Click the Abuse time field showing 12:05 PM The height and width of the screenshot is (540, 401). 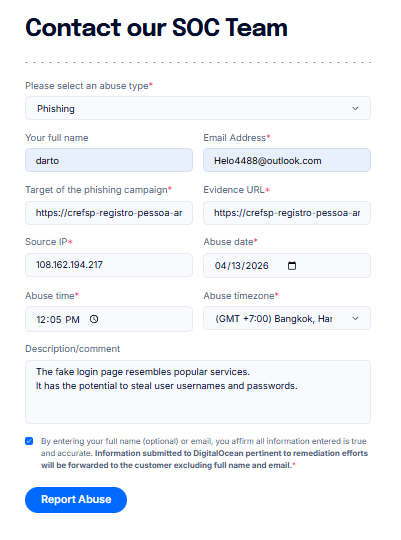[x=109, y=319]
